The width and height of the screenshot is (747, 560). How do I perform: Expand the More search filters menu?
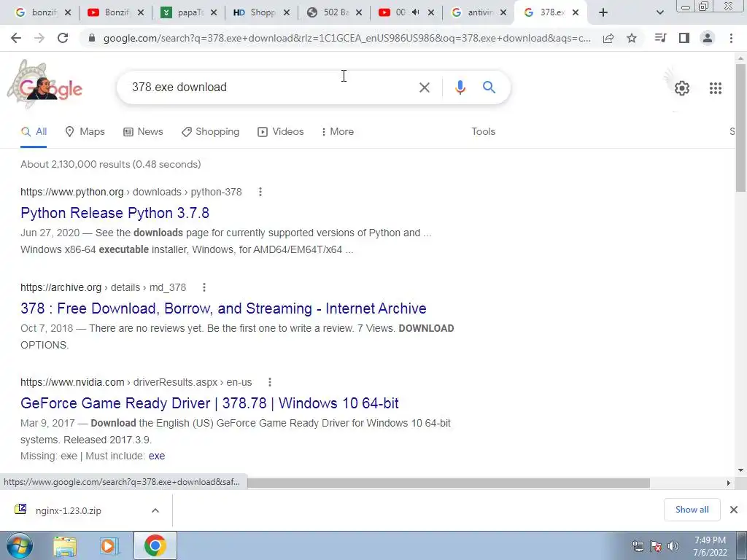coord(337,132)
